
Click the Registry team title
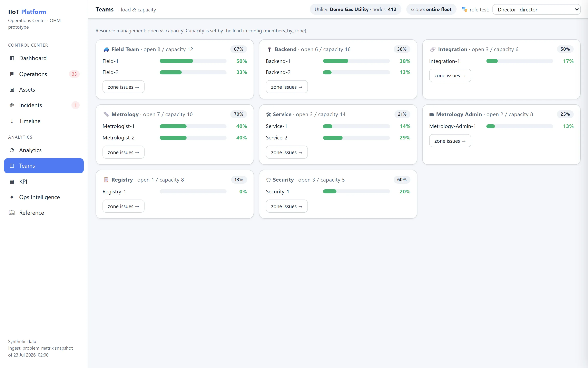[x=122, y=180]
